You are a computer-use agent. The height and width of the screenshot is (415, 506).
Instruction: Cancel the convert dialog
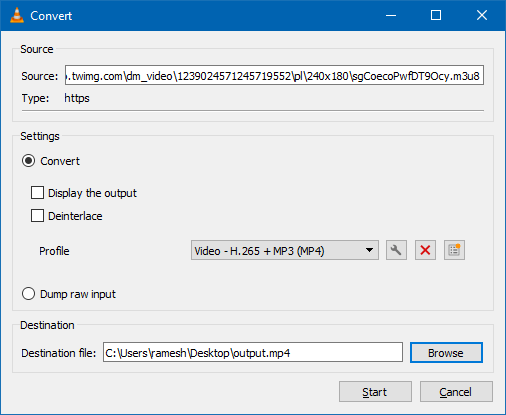pyautogui.click(x=456, y=392)
